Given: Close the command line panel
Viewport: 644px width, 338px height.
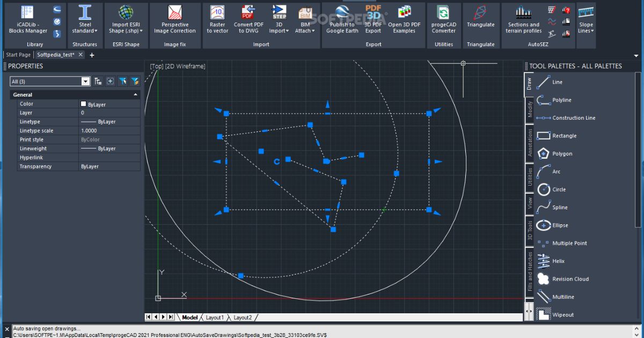Looking at the screenshot, I should (x=7, y=328).
